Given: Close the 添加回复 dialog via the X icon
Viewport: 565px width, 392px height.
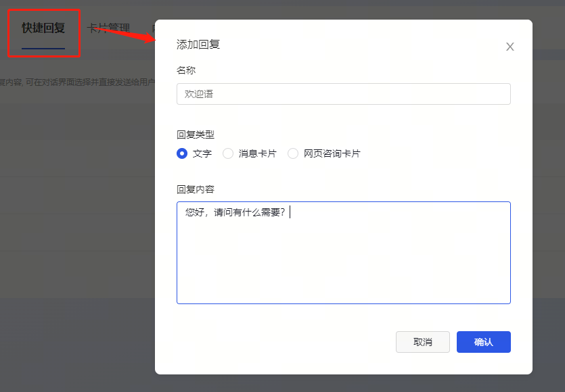Looking at the screenshot, I should (510, 47).
